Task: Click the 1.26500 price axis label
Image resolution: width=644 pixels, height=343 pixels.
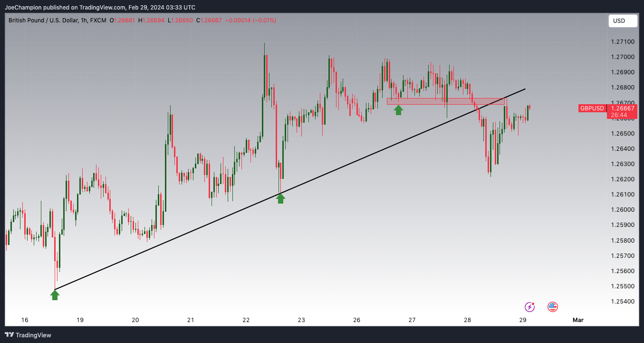Action: pyautogui.click(x=622, y=134)
